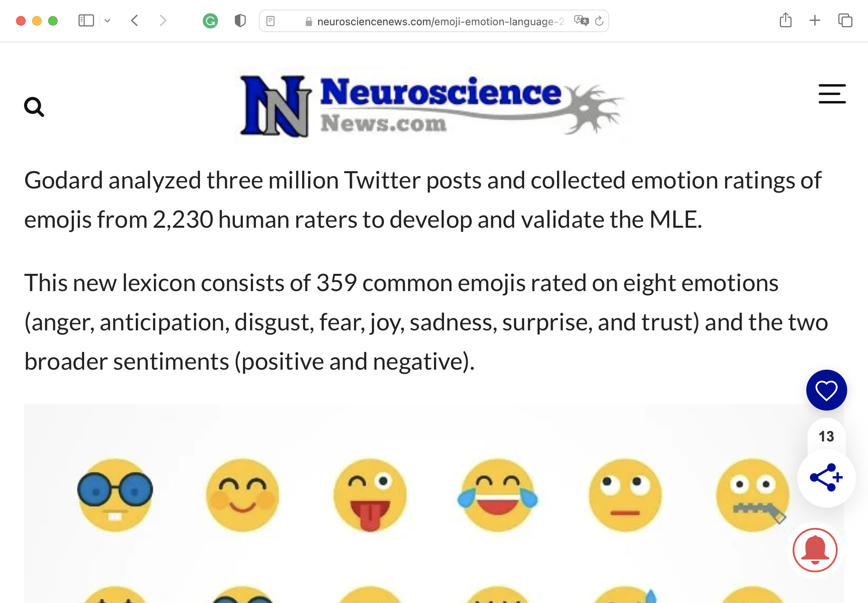The image size is (868, 603).
Task: Open a new tab
Action: pyautogui.click(x=815, y=21)
